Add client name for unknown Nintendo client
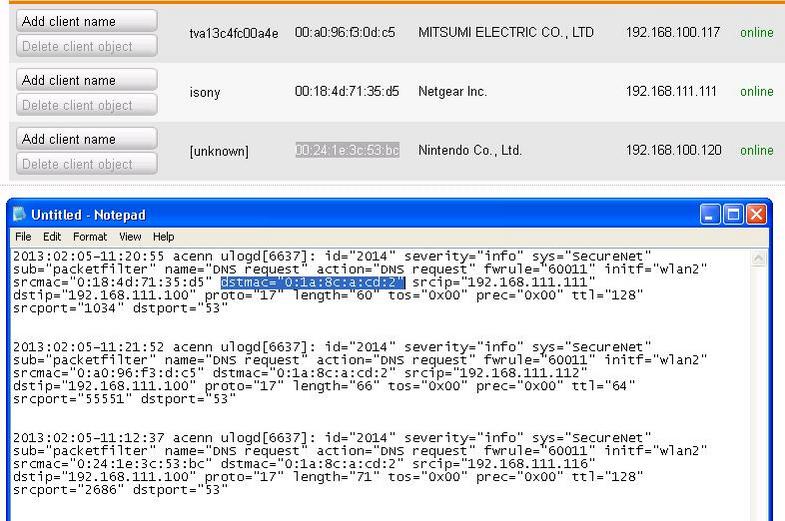This screenshot has width=785, height=521. pyautogui.click(x=87, y=139)
